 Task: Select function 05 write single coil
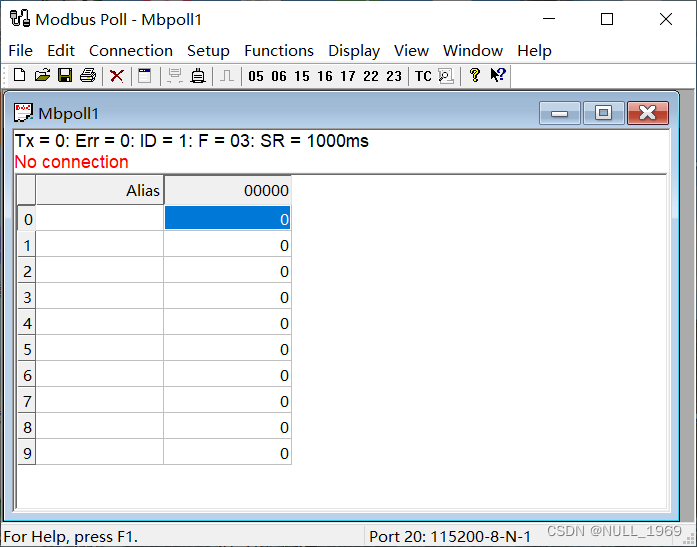[256, 76]
